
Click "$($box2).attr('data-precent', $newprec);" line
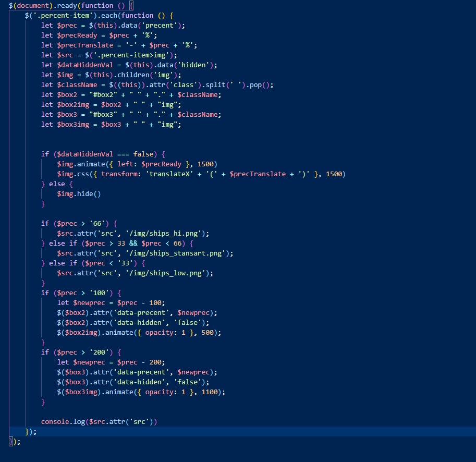tap(137, 313)
